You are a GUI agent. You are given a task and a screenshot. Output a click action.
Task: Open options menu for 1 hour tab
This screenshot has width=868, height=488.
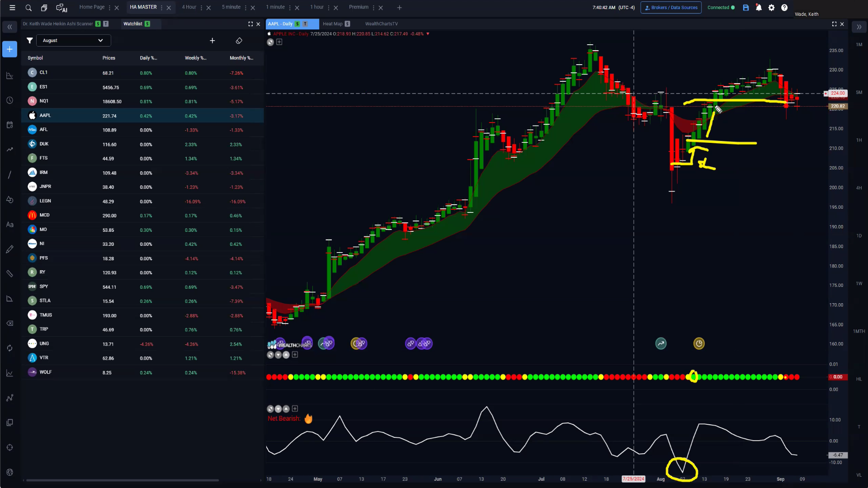(329, 8)
